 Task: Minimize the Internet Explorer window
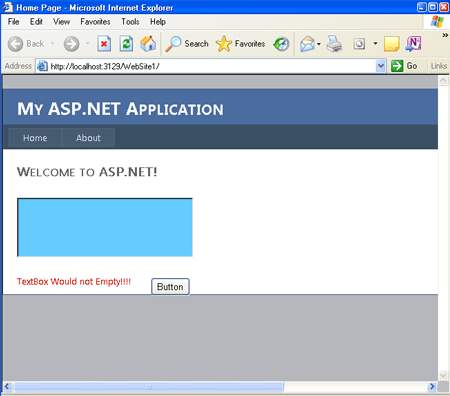[422, 7]
